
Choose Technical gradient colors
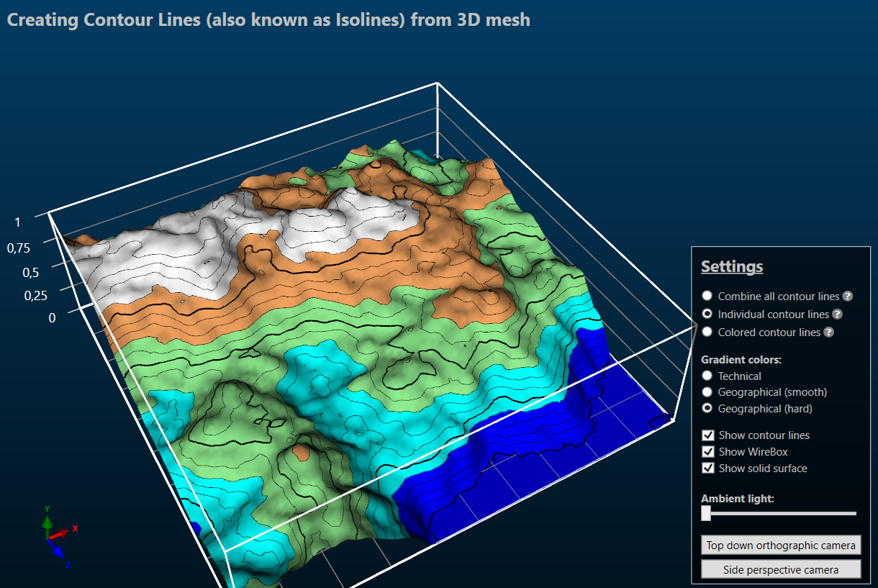click(x=707, y=376)
